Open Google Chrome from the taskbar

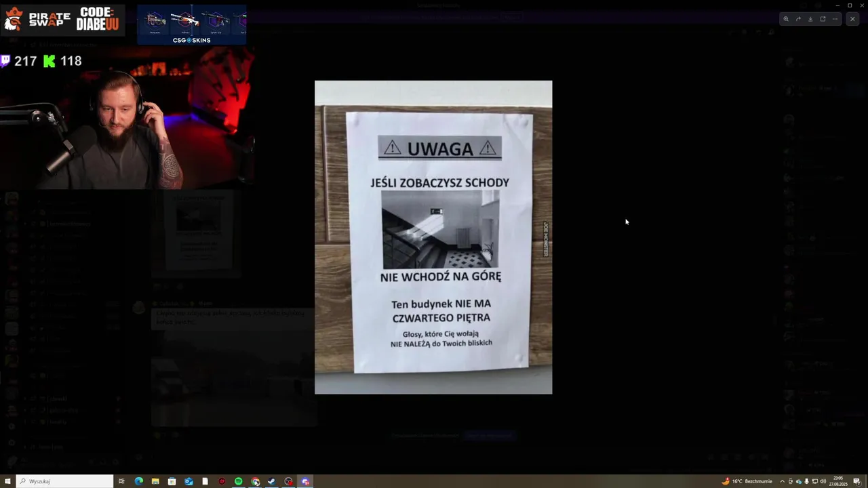[x=255, y=481]
